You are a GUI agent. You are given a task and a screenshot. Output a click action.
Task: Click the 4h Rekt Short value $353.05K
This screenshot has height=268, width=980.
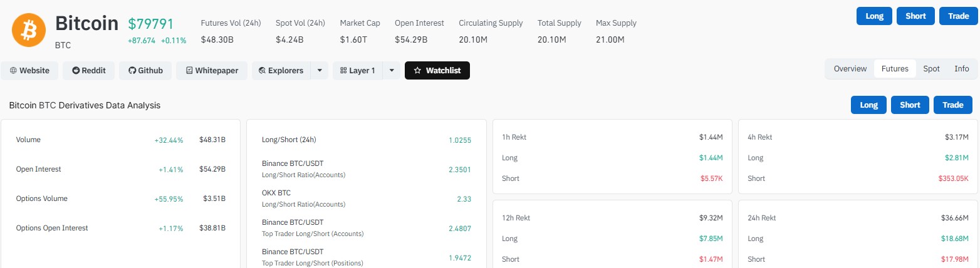pos(953,178)
